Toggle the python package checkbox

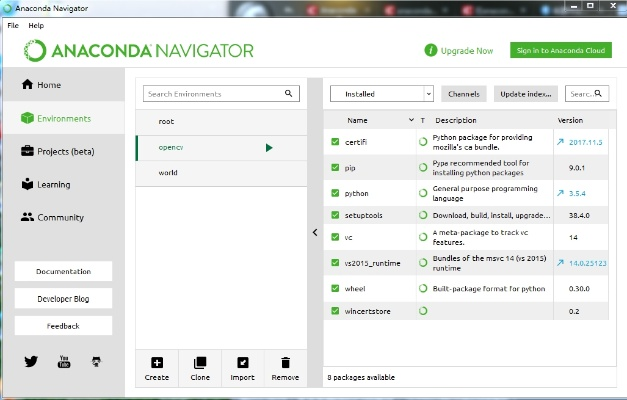pos(336,192)
